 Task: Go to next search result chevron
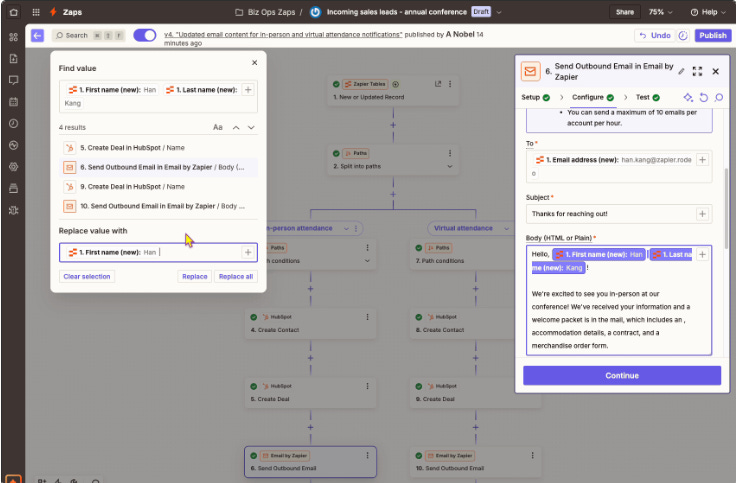pos(251,128)
